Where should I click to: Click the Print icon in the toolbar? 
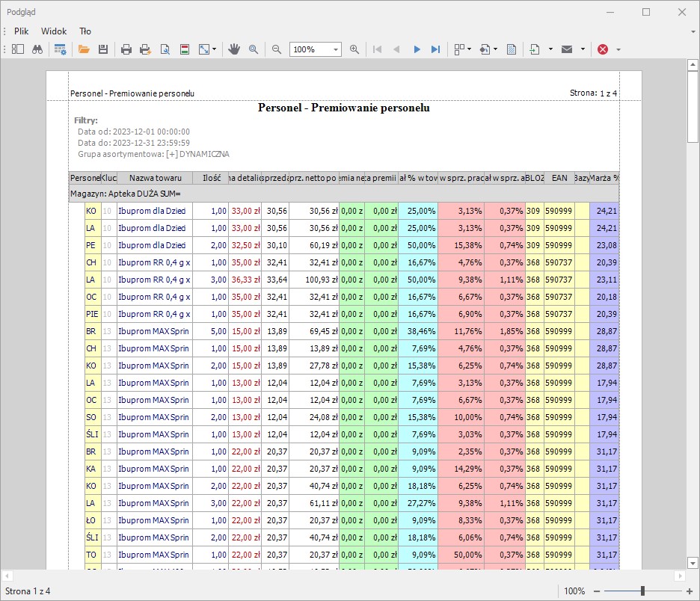coord(126,49)
